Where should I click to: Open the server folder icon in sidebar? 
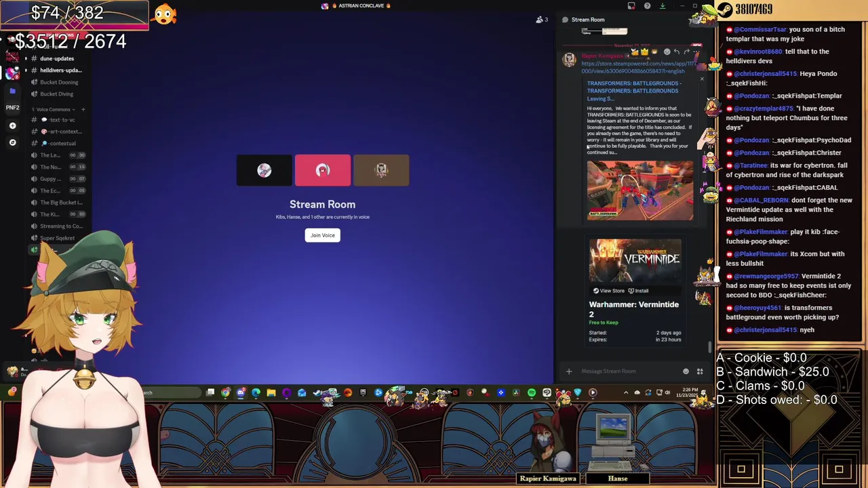[12, 90]
